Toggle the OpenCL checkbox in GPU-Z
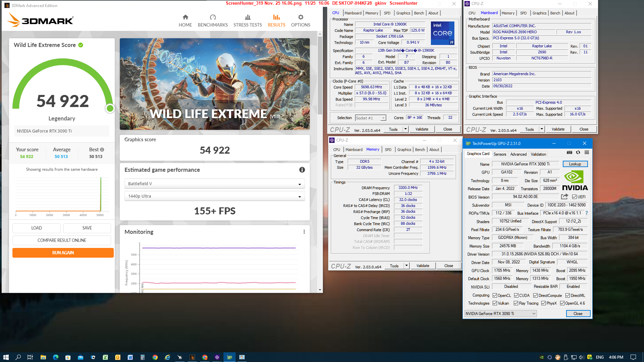644x362 pixels. tap(495, 296)
